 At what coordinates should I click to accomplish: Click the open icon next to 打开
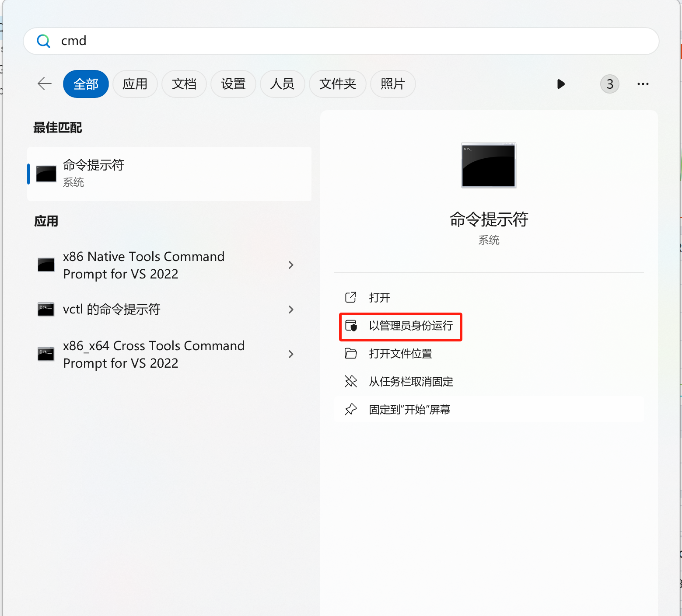click(351, 297)
